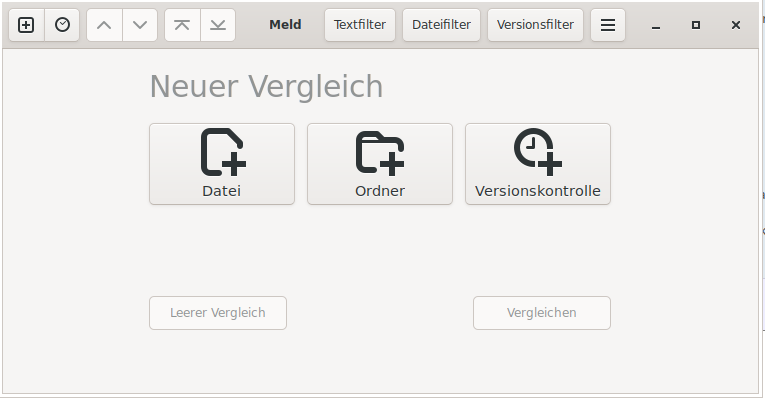This screenshot has height=400, width=765.
Task: Minimize the Meld window
Action: [656, 25]
